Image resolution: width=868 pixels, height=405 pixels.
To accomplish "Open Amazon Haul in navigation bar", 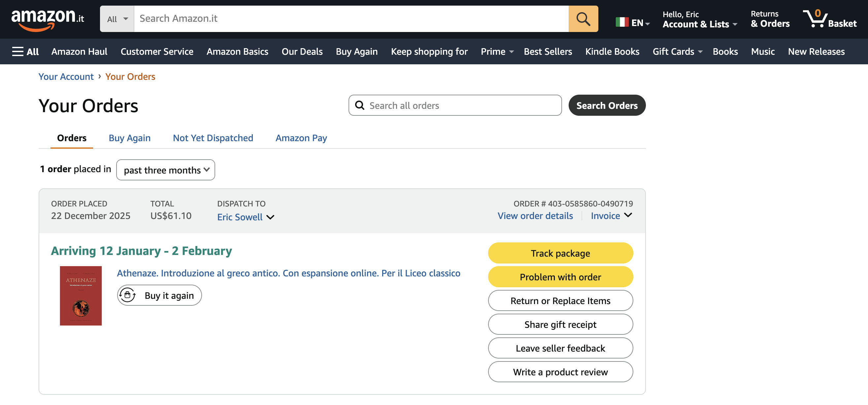I will click(x=79, y=51).
